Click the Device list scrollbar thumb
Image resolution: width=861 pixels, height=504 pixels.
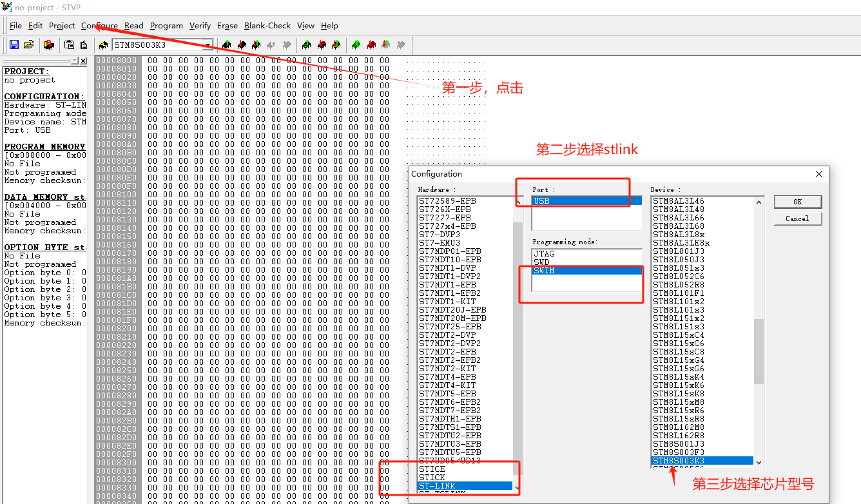[x=759, y=351]
